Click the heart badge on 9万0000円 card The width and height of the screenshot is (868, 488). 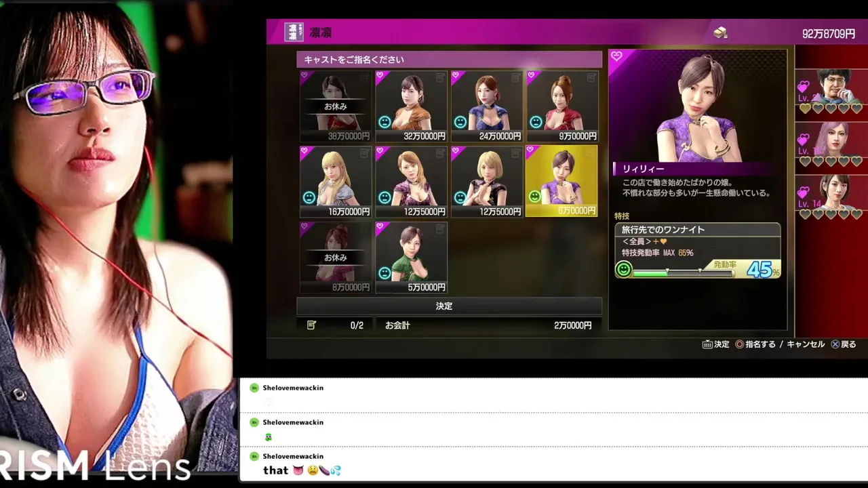pyautogui.click(x=532, y=76)
